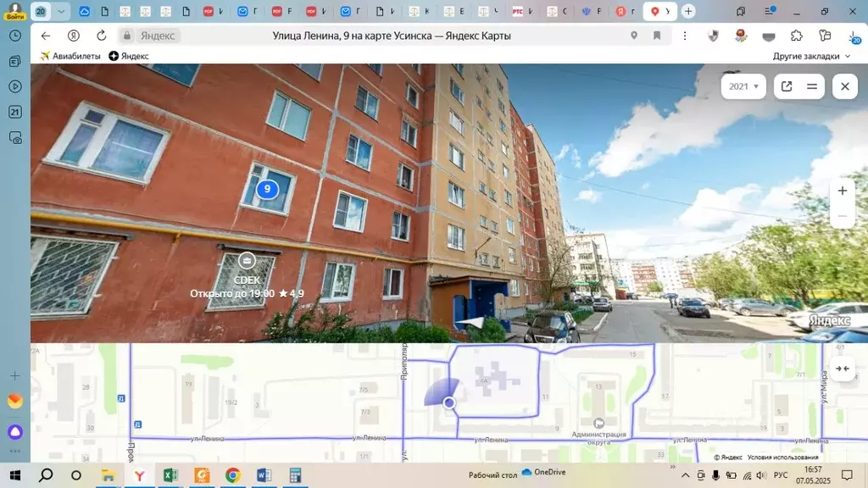Open the panorama year 2021 dropdown

(743, 86)
